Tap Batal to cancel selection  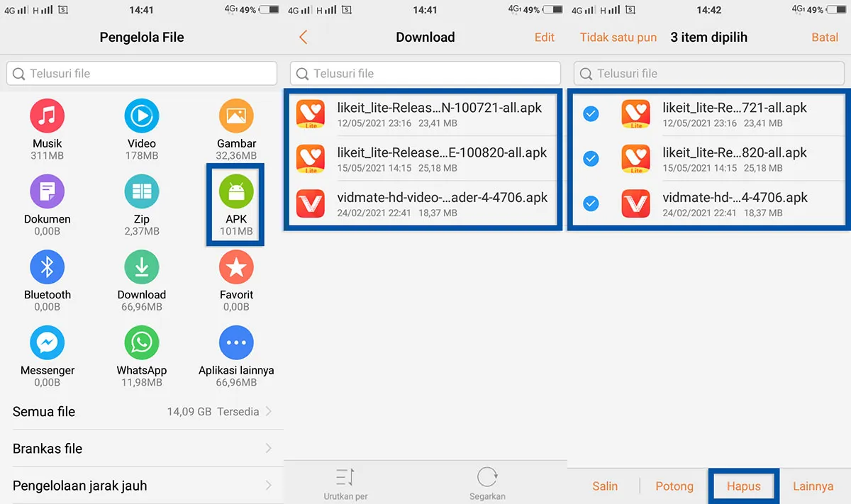point(825,37)
